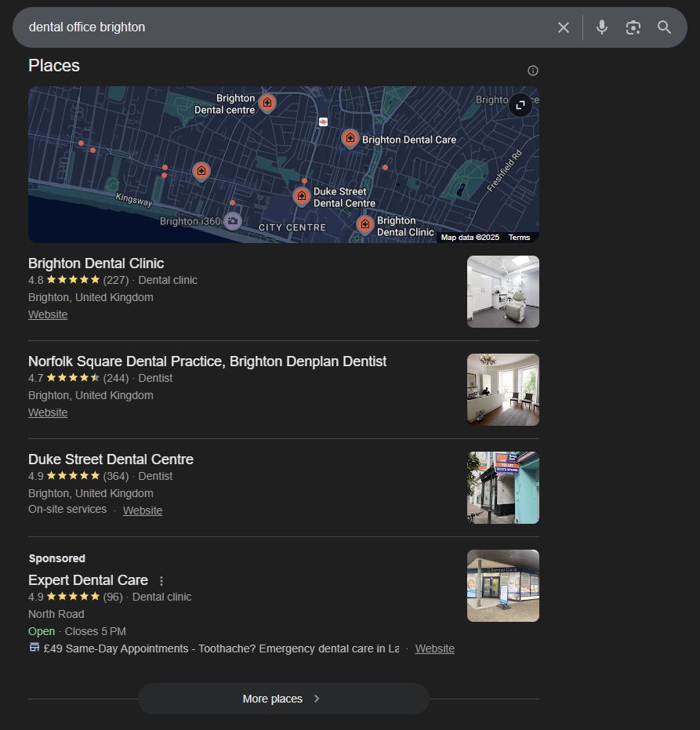View Brighton Dental Clinic photo thumbnail

pos(503,292)
